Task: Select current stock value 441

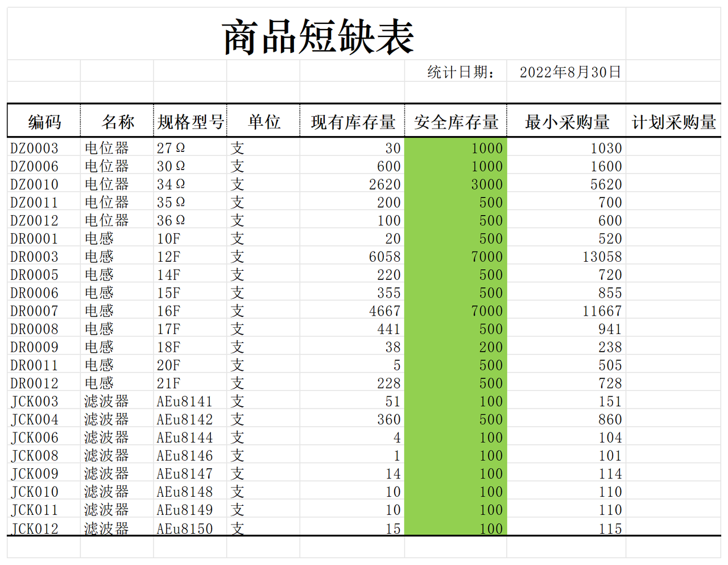Action: (353, 329)
